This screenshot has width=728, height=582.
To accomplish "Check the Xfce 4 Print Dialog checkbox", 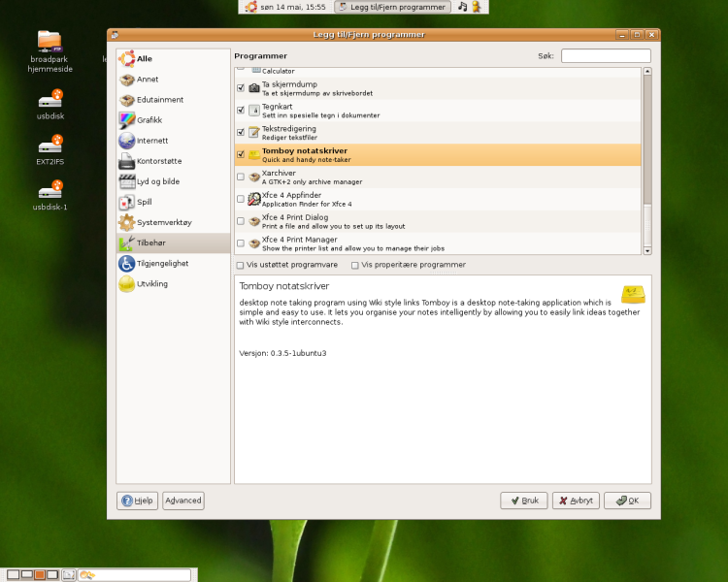I will [x=241, y=221].
